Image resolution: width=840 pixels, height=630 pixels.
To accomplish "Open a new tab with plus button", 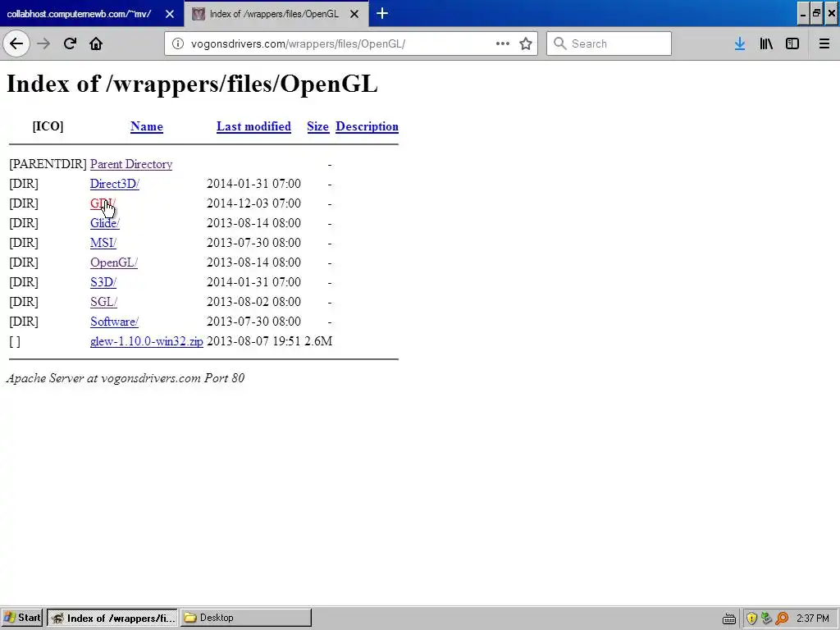I will point(382,13).
